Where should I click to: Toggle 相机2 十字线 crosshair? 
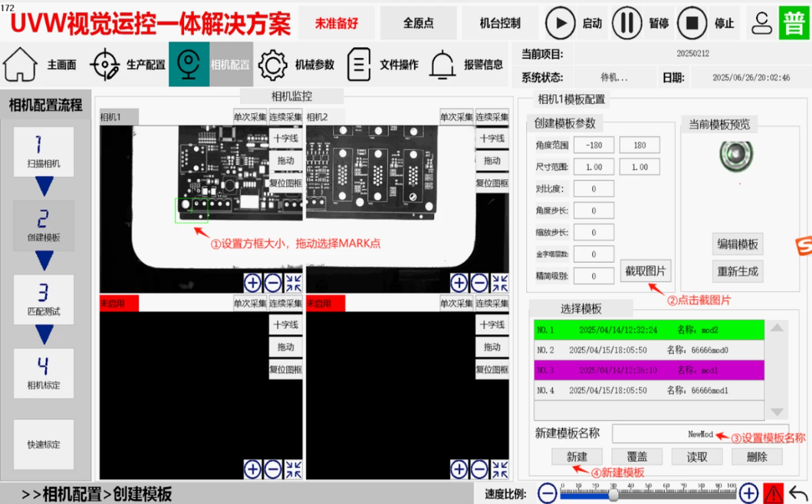pos(492,138)
